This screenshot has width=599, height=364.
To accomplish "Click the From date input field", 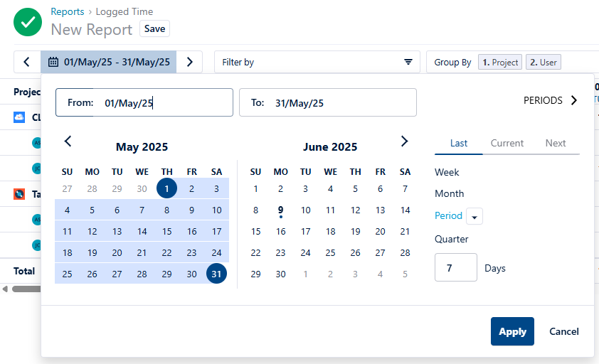I will point(164,102).
